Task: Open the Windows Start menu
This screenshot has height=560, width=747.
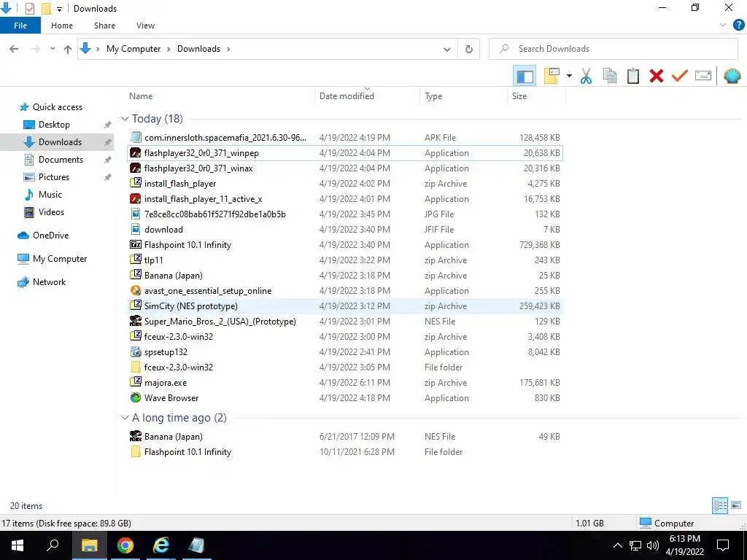Action: coord(18,545)
